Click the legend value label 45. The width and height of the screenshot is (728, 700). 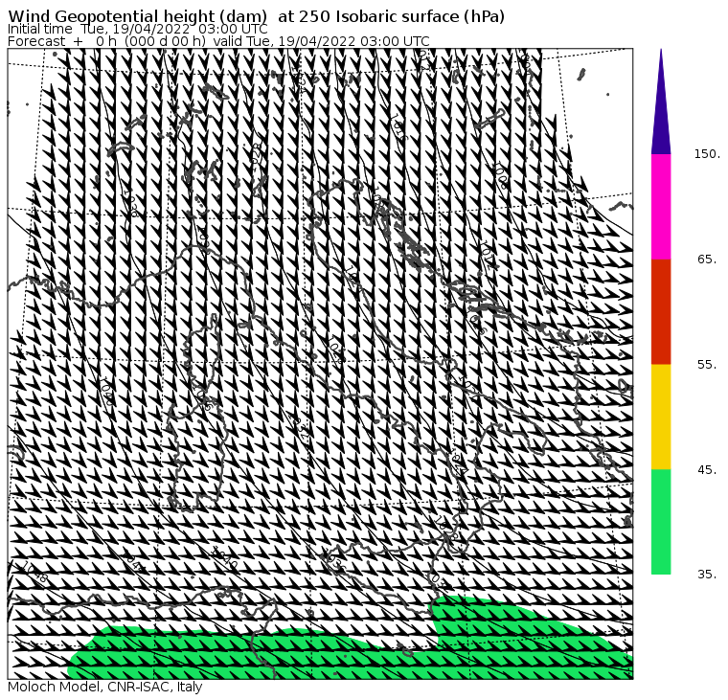click(x=707, y=470)
